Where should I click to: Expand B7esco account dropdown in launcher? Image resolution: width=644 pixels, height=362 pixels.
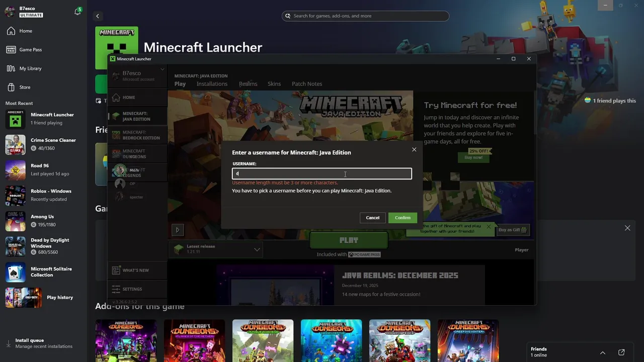163,69
